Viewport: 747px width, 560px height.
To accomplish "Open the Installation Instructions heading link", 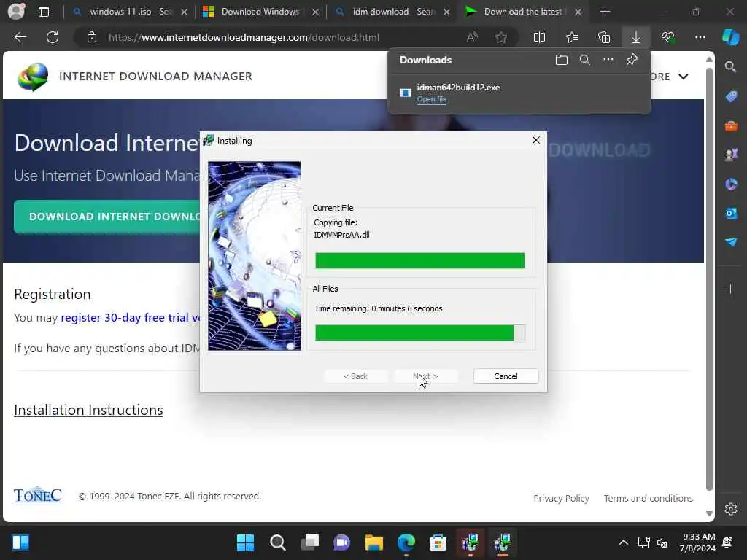I will point(88,410).
